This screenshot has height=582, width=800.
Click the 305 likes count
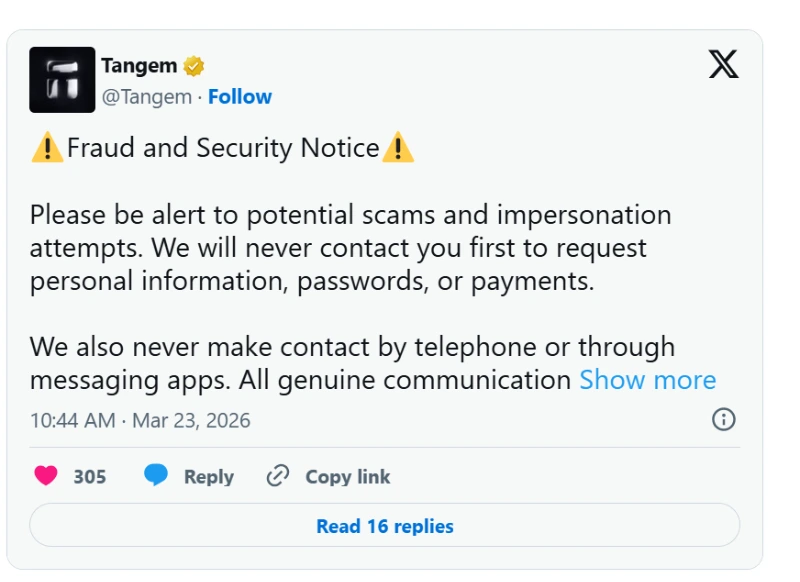(90, 477)
